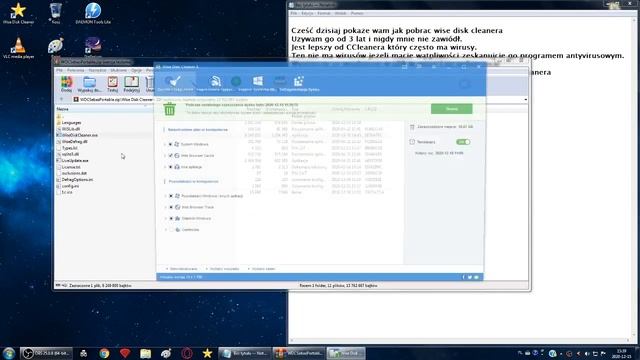Open the file explorer taskbar icon
Viewport: 640px width, 360px height.
click(145, 353)
